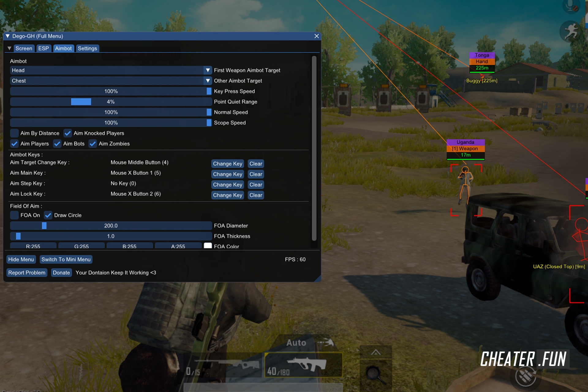
Task: Click the Hide Menu button
Action: click(21, 259)
